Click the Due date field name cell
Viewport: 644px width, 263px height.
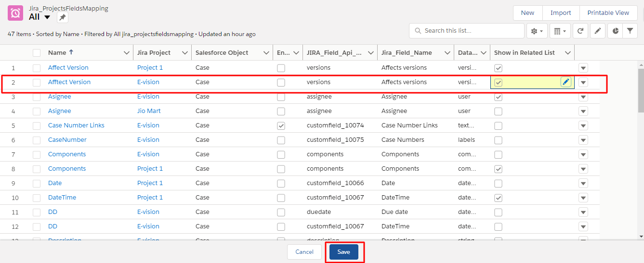point(394,212)
